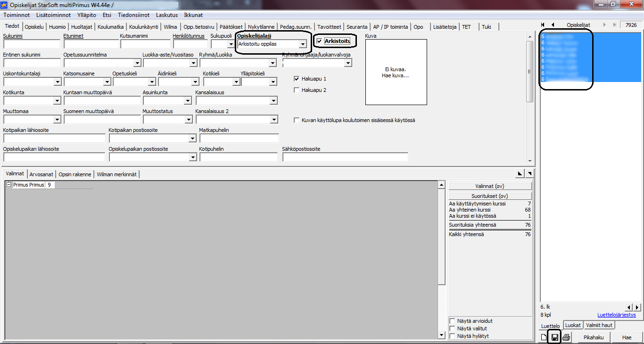
Task: Click the StarSoft app icon in title bar
Action: [4, 5]
